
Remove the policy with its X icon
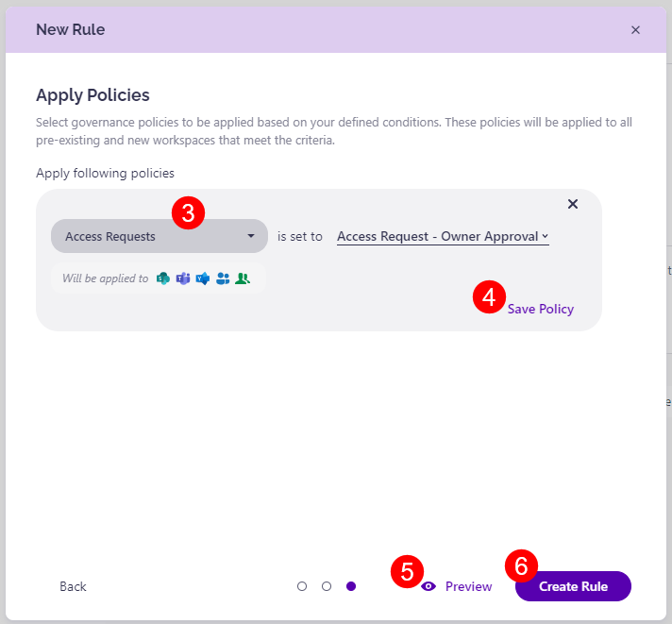pos(572,204)
